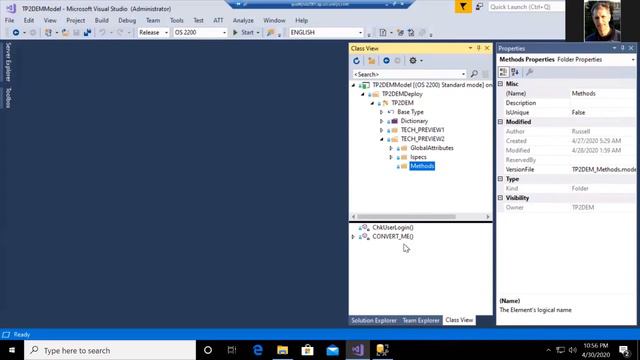The height and width of the screenshot is (360, 640).
Task: Click Class View search magnifier icon
Action: (x=474, y=74)
